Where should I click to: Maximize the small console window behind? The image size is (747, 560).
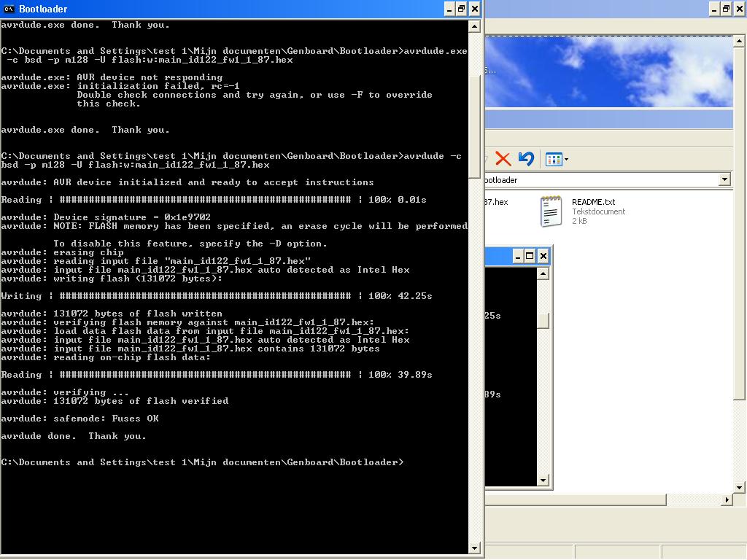pyautogui.click(x=530, y=256)
